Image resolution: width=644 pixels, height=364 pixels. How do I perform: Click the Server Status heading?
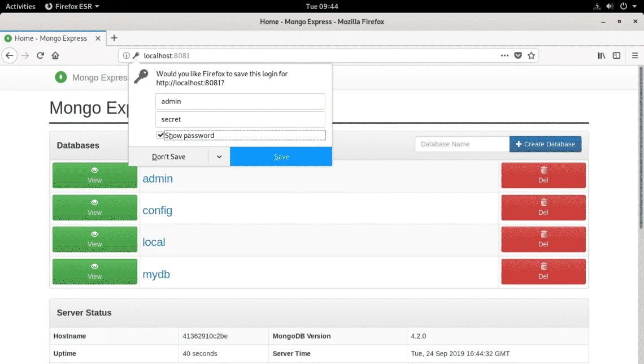(x=84, y=313)
